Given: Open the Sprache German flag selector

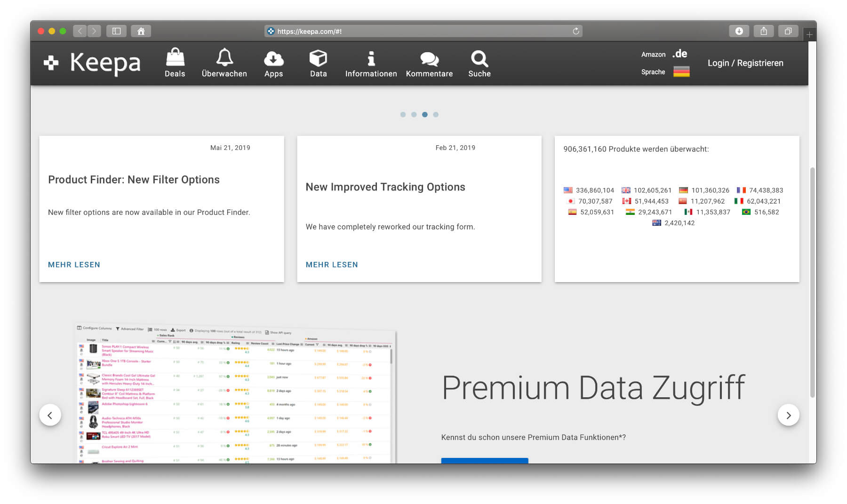Looking at the screenshot, I should tap(681, 72).
